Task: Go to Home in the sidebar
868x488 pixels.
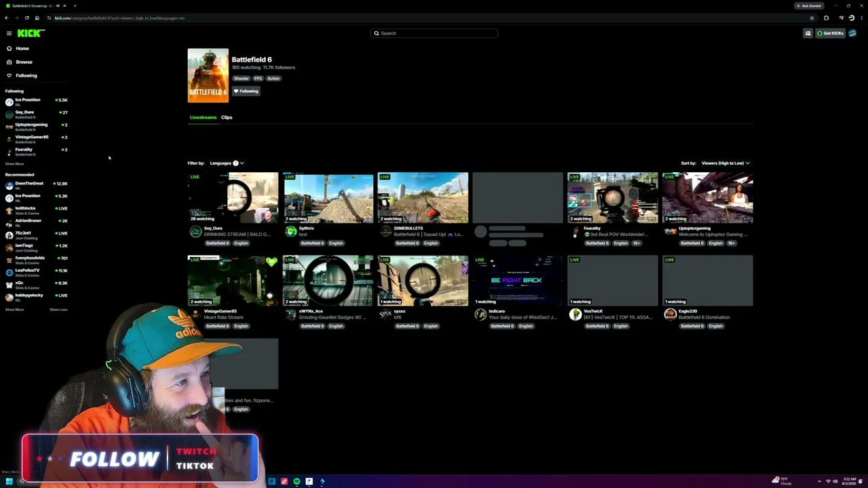Action: pos(22,48)
